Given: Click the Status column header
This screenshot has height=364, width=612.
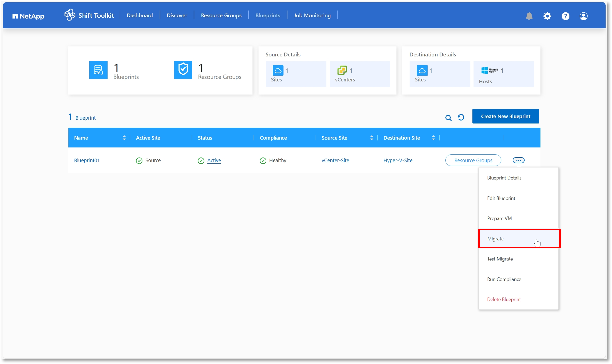Looking at the screenshot, I should 205,138.
